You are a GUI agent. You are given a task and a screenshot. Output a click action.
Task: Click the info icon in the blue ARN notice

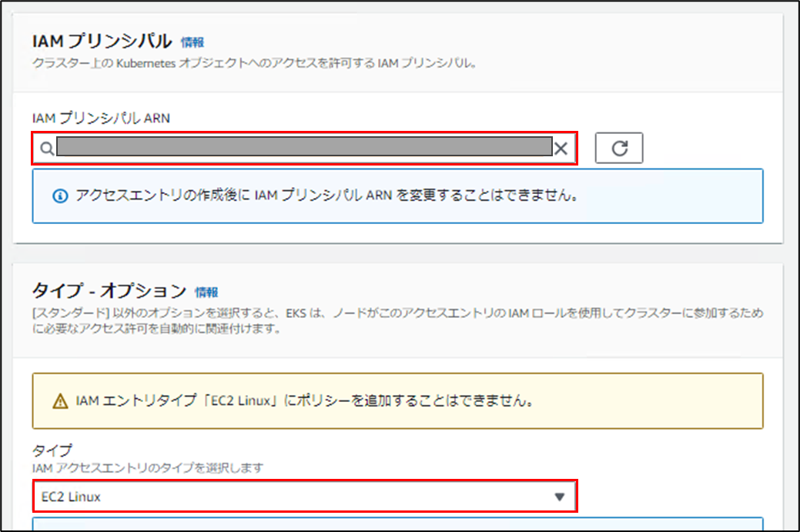click(60, 196)
